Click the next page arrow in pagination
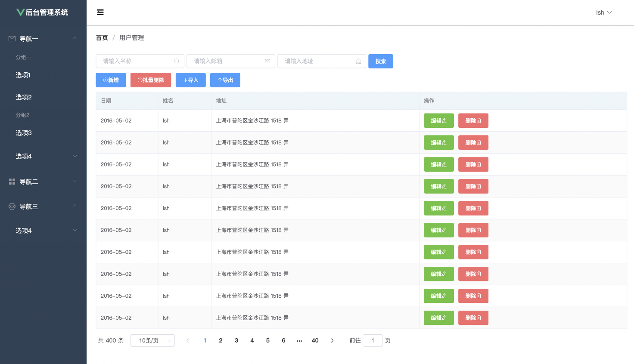The height and width of the screenshot is (364, 634). (x=332, y=340)
